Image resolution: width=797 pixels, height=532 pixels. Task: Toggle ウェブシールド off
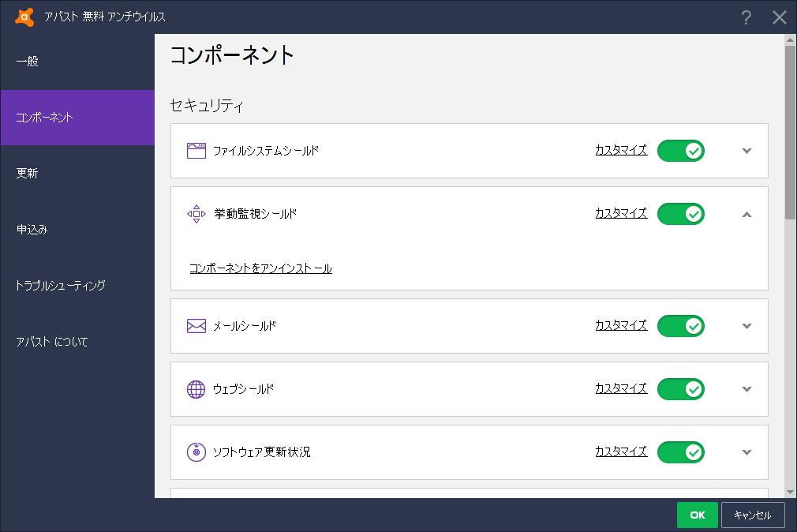(x=680, y=388)
